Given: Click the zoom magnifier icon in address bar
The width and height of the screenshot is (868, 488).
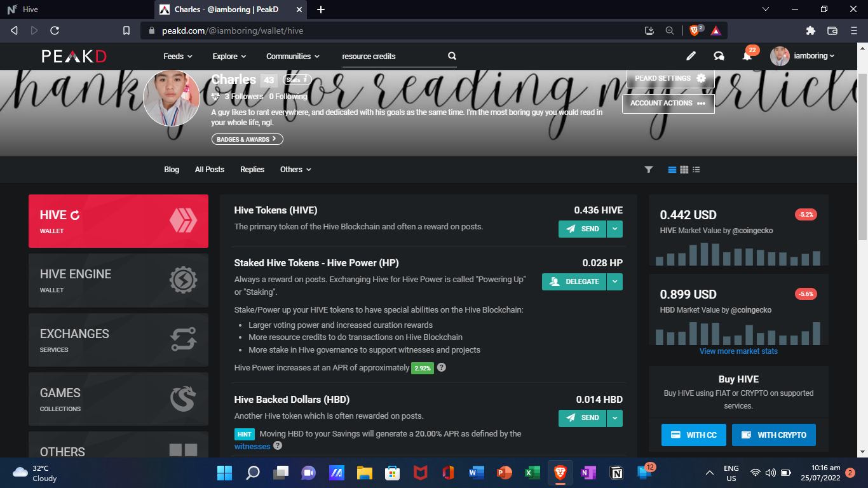Looking at the screenshot, I should (670, 30).
